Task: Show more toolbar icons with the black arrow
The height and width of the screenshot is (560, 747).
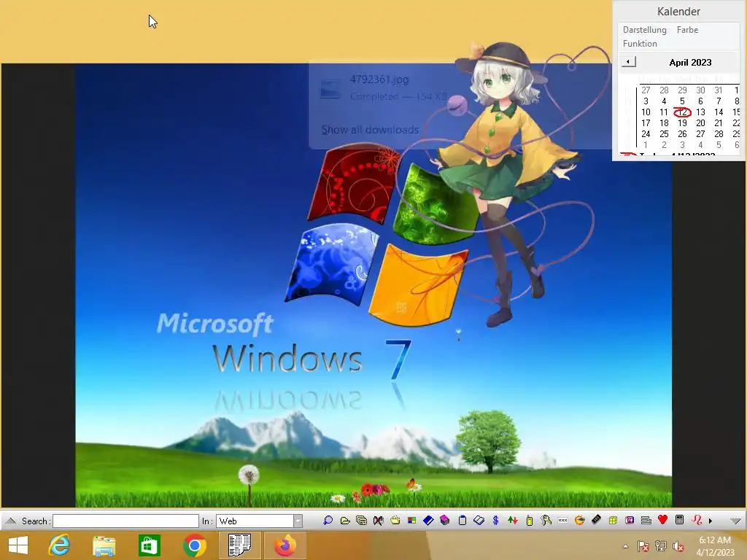Action: (x=711, y=521)
